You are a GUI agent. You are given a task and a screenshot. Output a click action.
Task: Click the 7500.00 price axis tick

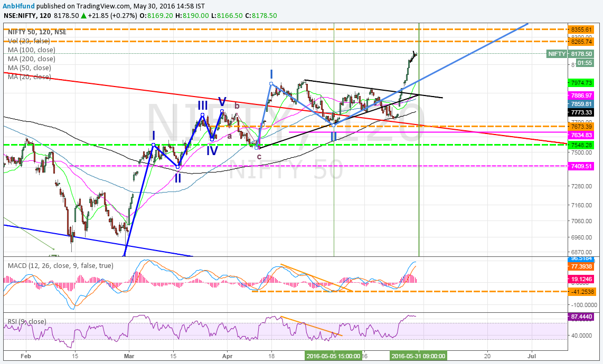(581, 152)
